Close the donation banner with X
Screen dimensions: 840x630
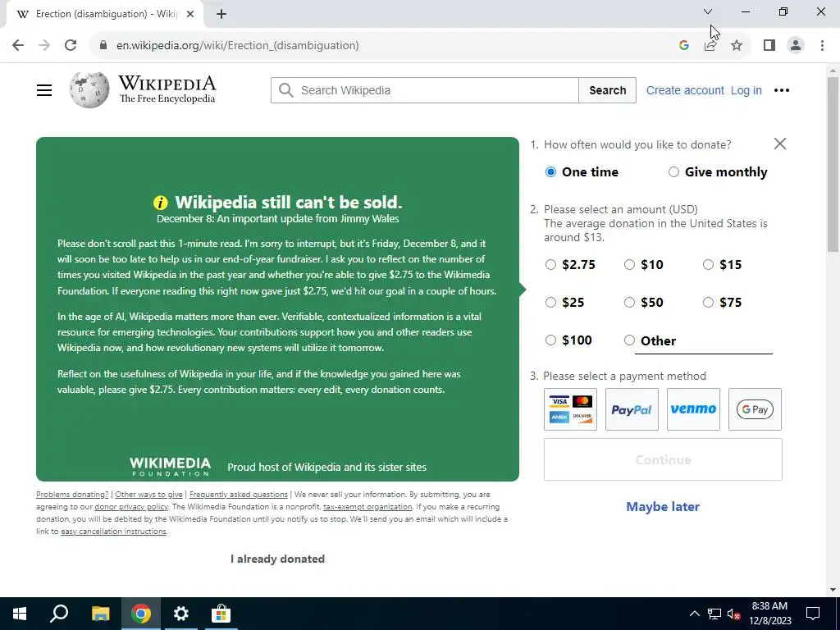(x=780, y=144)
